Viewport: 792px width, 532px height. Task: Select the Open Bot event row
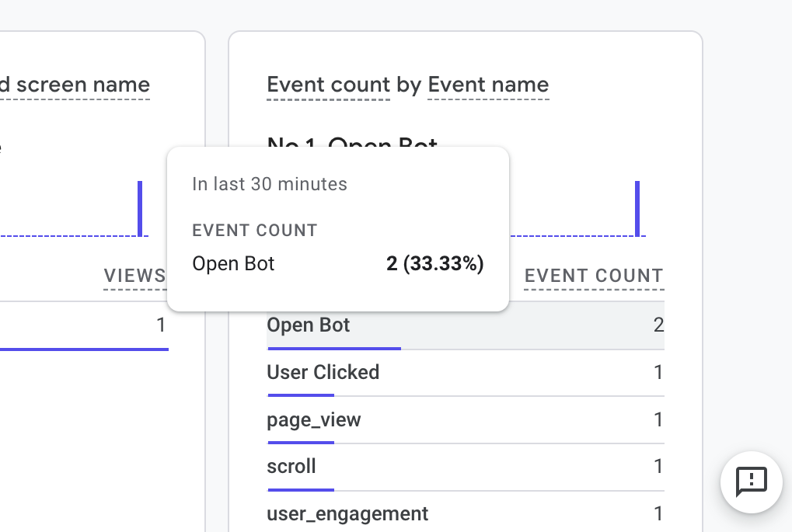click(307, 325)
